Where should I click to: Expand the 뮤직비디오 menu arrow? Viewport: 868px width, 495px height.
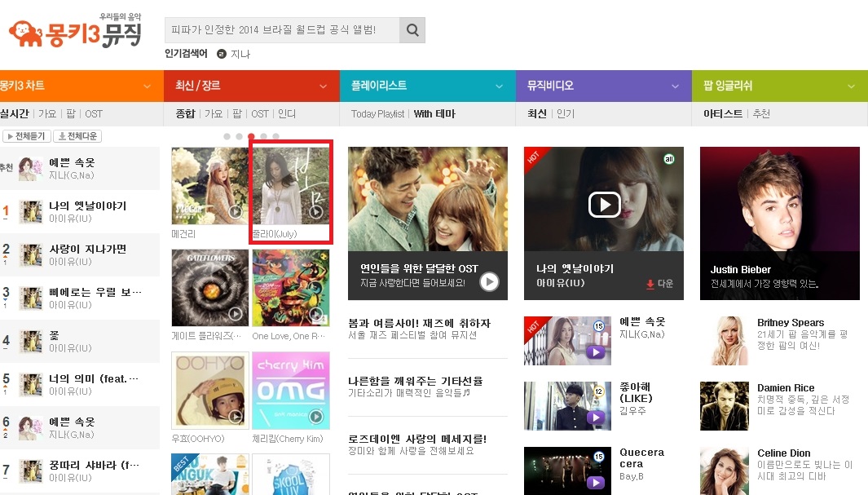(676, 86)
